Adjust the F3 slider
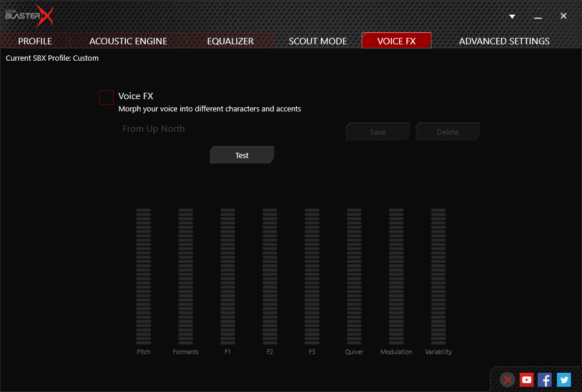582x392 pixels. point(312,276)
